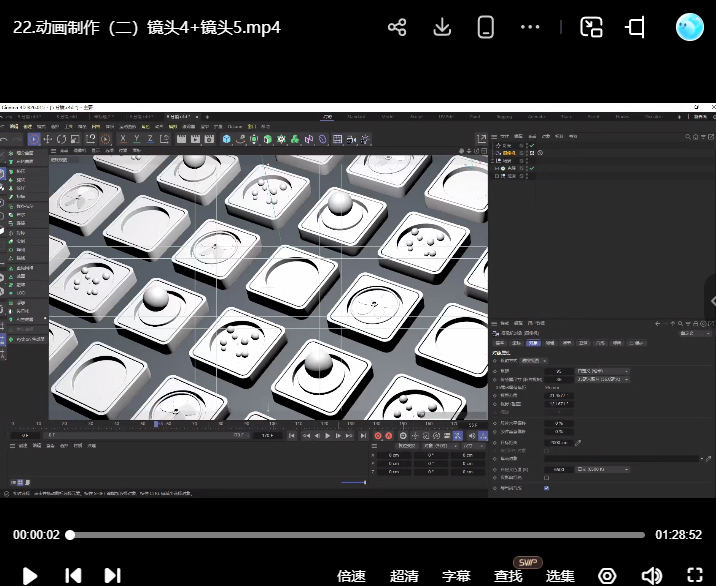716x586 pixels.
Task: Toggle subtitles with the 字幕 button
Action: (456, 576)
